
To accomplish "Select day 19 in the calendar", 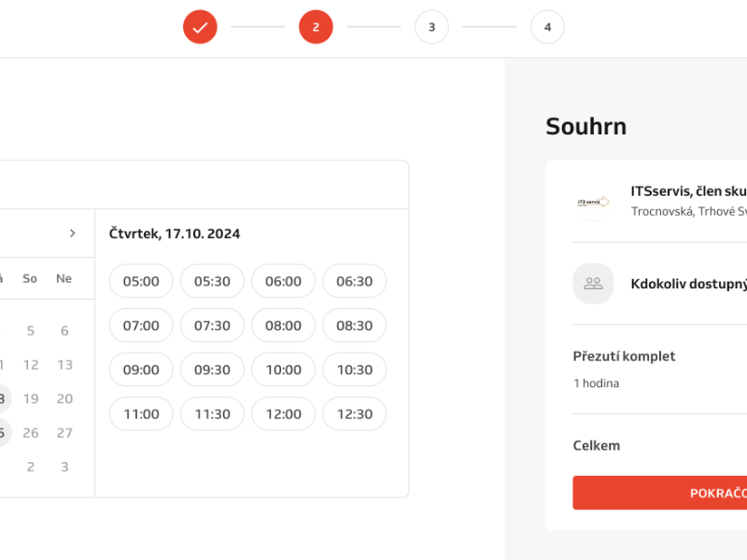I will [x=31, y=399].
